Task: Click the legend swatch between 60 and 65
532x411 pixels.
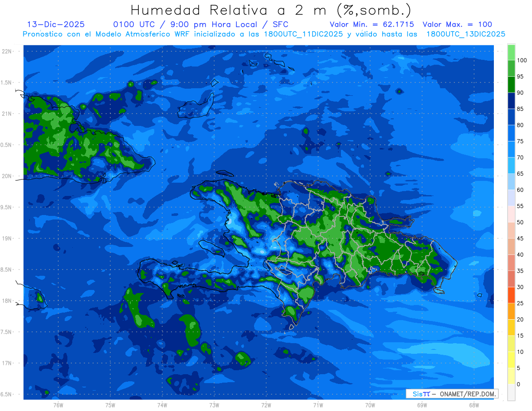Action: point(511,182)
